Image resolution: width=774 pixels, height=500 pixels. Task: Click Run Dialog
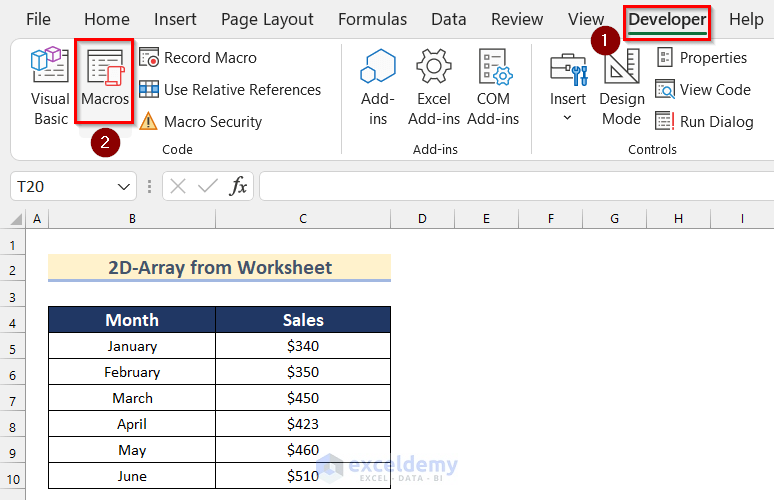[704, 121]
